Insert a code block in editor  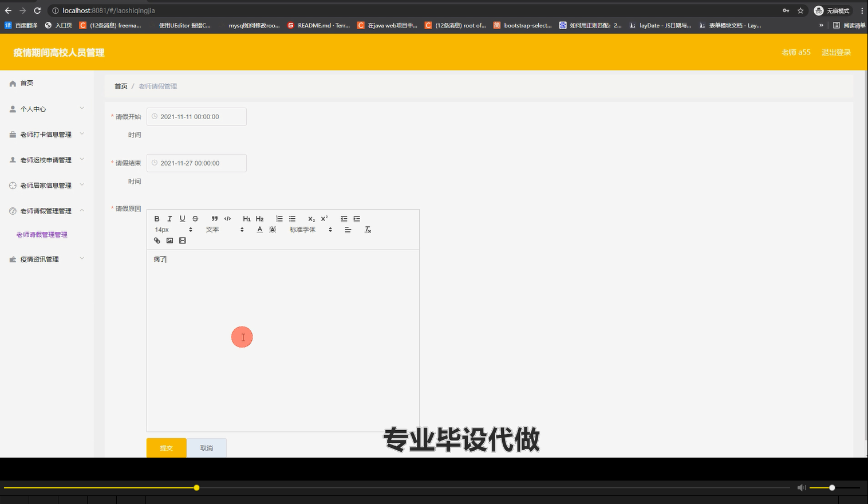pos(227,219)
